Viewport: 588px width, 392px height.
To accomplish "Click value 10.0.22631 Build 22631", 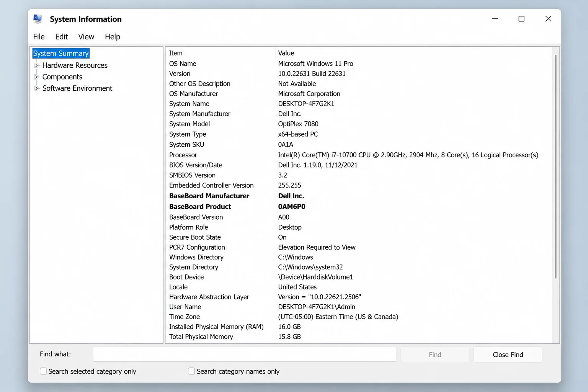I will [x=312, y=74].
